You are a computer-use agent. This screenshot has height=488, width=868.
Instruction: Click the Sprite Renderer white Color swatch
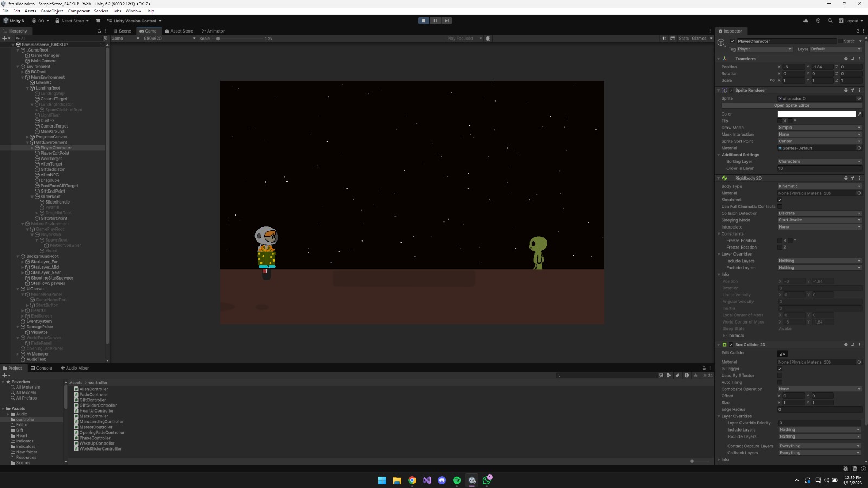[x=816, y=114]
